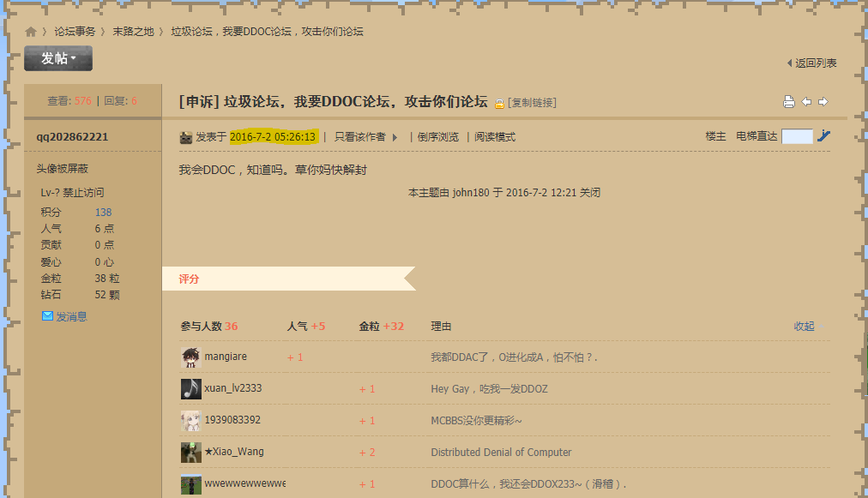Click the padlock icon beside thread title

(x=499, y=103)
